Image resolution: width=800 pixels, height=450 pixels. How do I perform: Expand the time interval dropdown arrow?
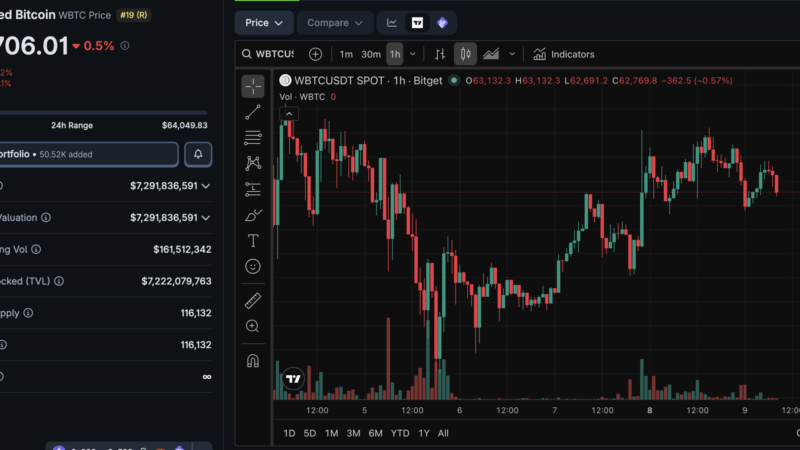click(413, 54)
